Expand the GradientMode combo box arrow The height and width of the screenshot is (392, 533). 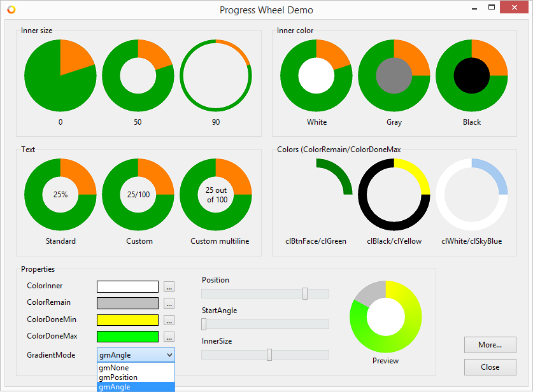point(169,354)
